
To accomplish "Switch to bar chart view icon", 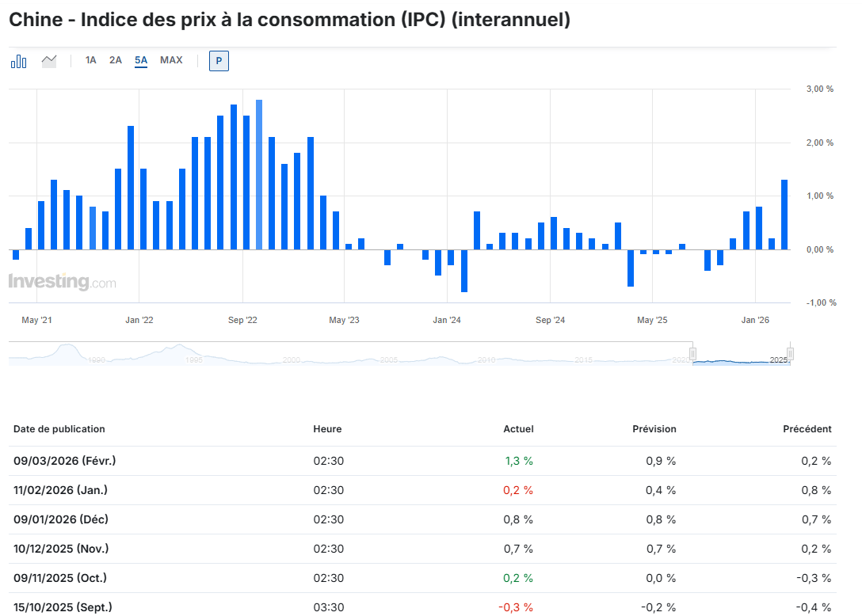I will click(x=18, y=61).
